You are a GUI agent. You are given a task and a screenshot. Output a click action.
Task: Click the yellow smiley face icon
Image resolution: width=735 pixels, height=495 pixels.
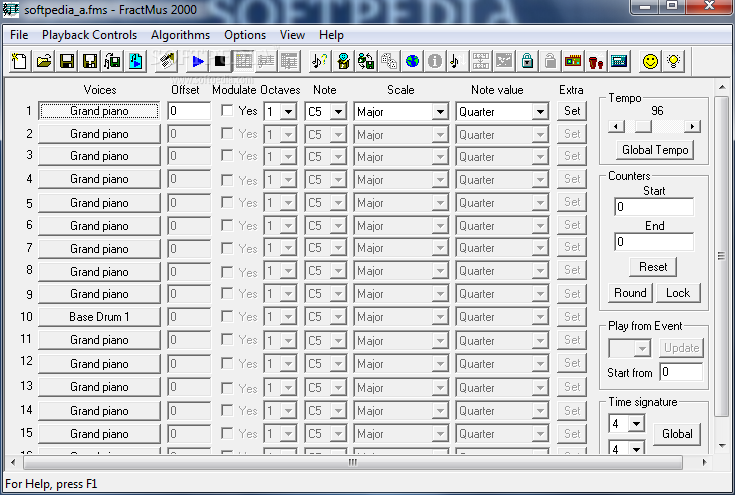(x=650, y=61)
